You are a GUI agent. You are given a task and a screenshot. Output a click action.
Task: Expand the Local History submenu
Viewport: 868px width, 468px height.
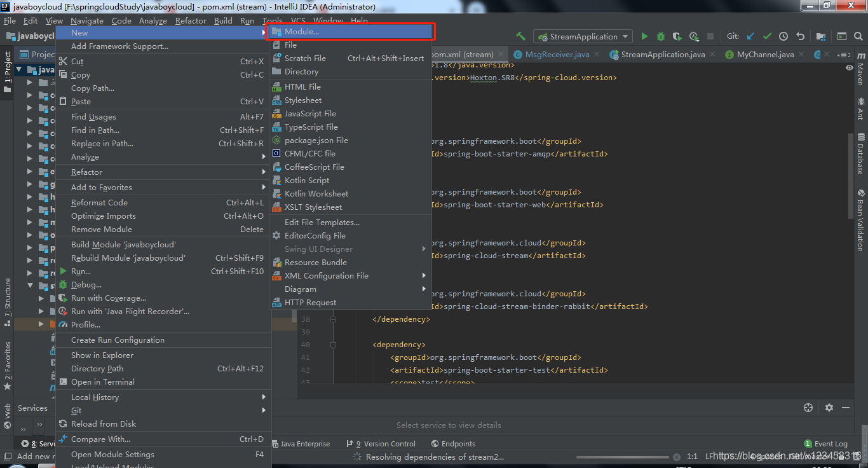point(163,397)
